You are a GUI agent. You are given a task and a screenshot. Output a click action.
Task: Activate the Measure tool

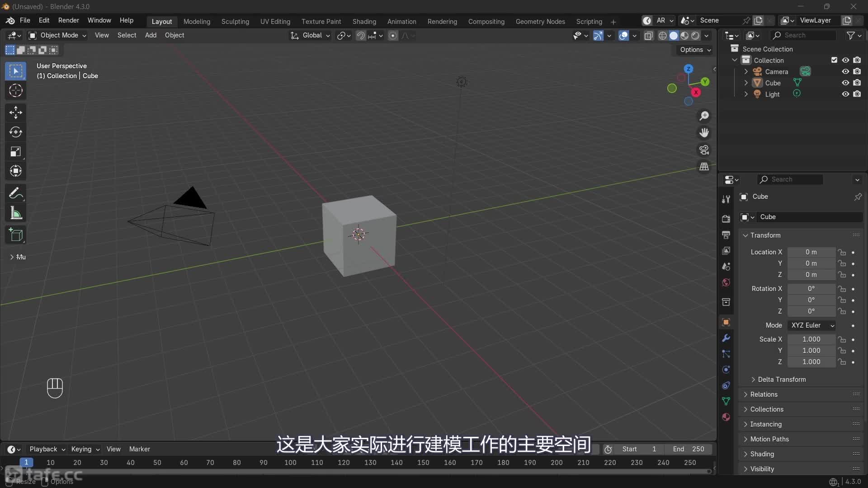[16, 213]
